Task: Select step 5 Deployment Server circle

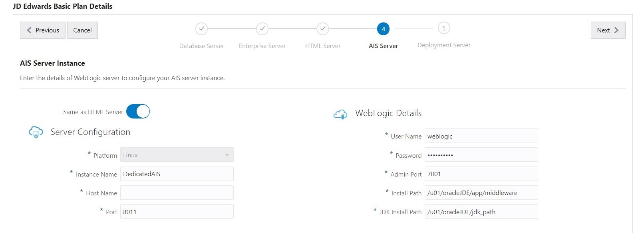Action: click(x=444, y=28)
